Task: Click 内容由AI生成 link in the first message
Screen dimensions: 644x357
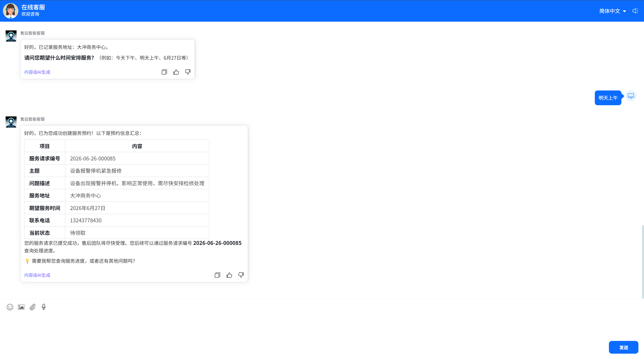Action: point(37,72)
